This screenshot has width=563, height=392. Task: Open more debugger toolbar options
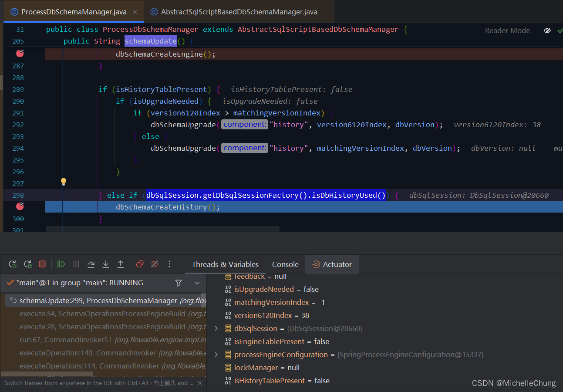click(169, 264)
